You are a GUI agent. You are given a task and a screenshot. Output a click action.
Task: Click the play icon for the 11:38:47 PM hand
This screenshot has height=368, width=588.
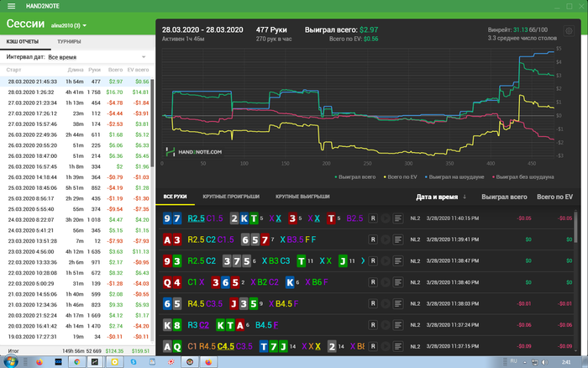[386, 260]
